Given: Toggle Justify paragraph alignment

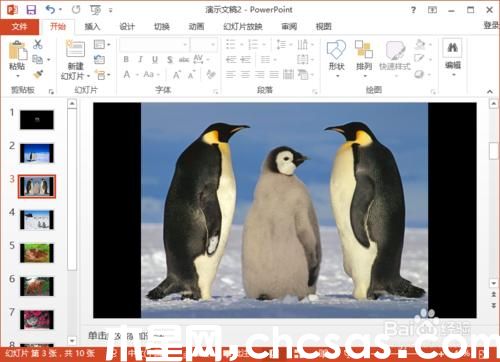Looking at the screenshot, I should 274,74.
